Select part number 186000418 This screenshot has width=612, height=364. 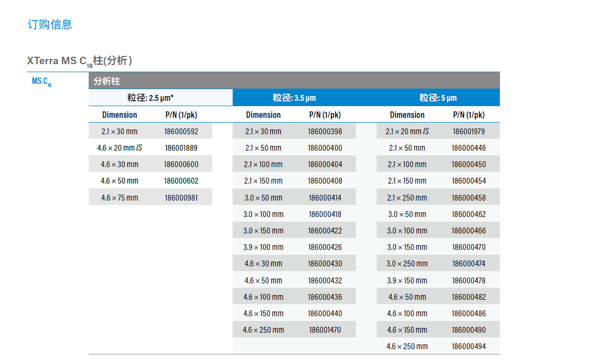click(x=325, y=214)
